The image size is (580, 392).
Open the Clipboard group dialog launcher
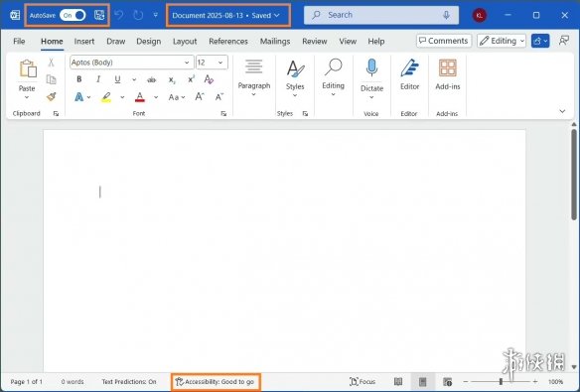[x=56, y=114]
